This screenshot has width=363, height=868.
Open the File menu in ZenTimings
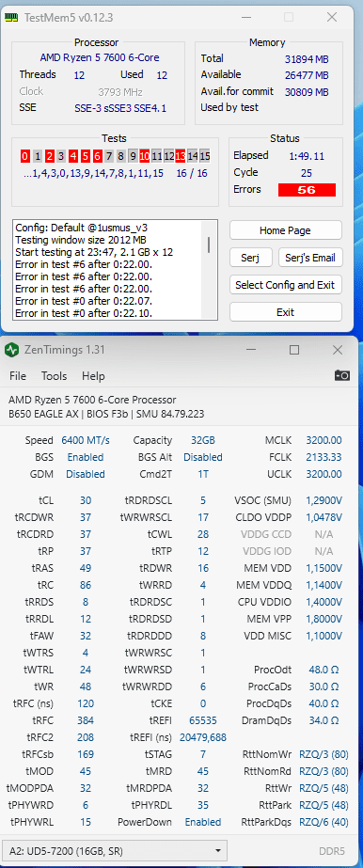tap(18, 376)
